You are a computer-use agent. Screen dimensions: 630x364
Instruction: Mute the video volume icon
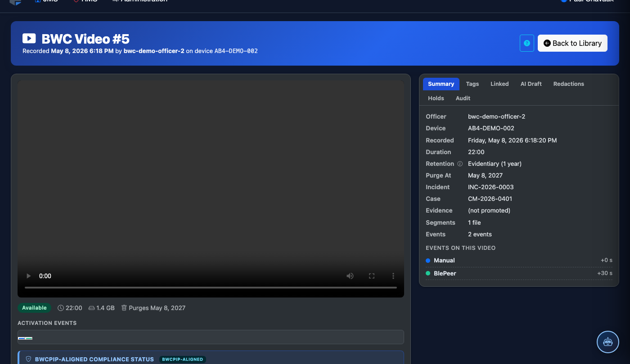350,276
